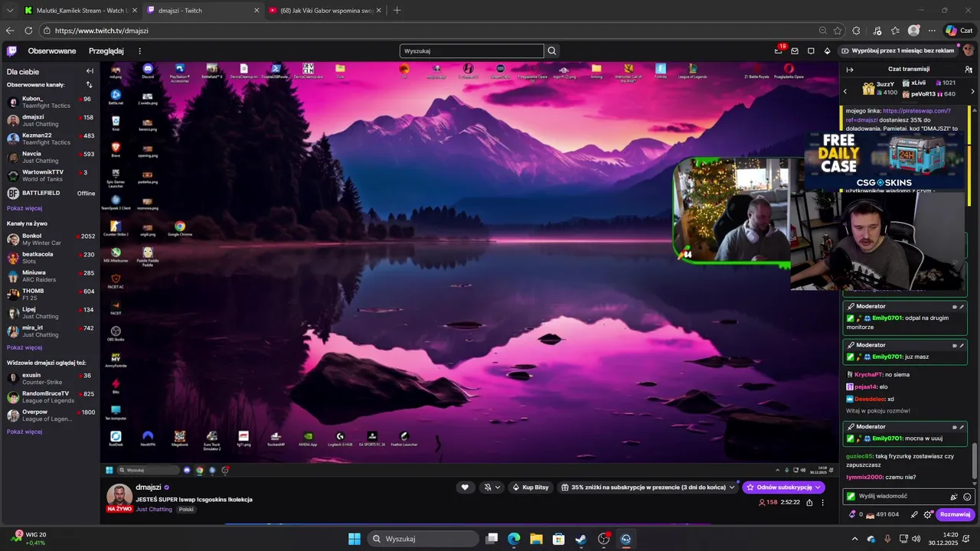Open 'Przeglądaj' in Twitch navigation
Viewport: 980px width, 551px height.
106,51
